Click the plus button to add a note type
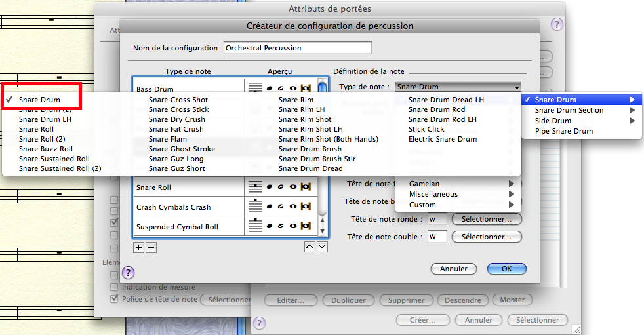This screenshot has width=644, height=335. [138, 247]
